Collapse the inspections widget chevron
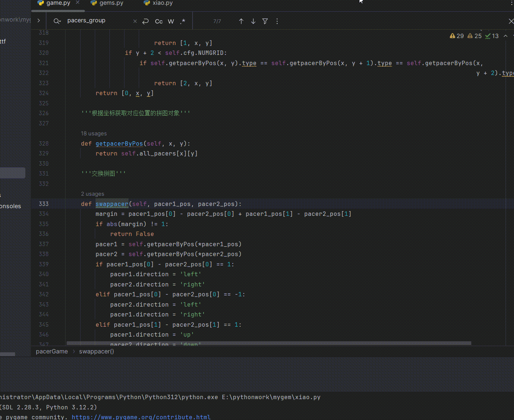 506,36
